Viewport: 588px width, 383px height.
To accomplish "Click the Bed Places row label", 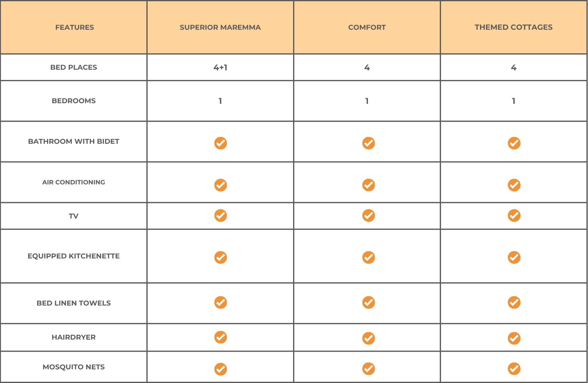I will (x=74, y=67).
